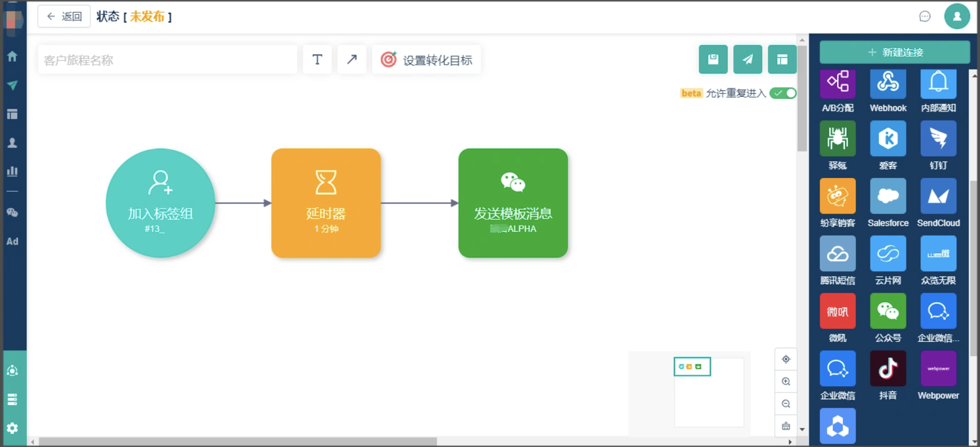Open settings gear in left sidebar

click(x=12, y=428)
